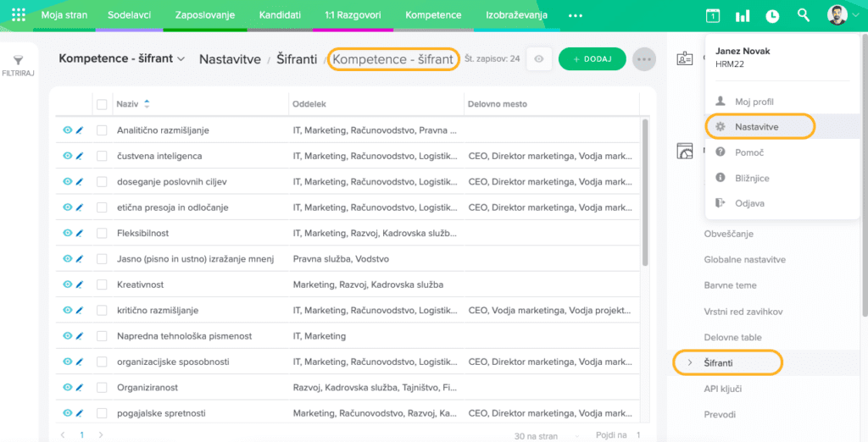This screenshot has width=868, height=442.
Task: Open the app launcher grid icon
Action: pyautogui.click(x=18, y=15)
